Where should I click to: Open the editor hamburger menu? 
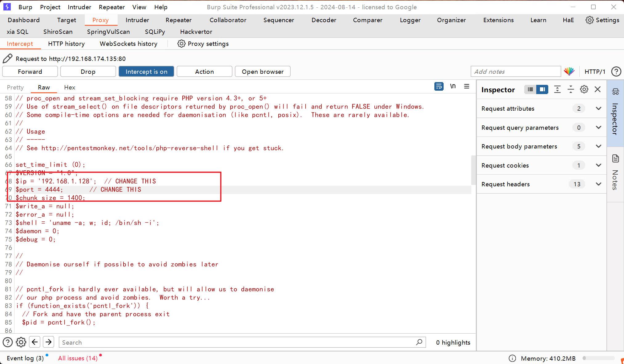pyautogui.click(x=467, y=86)
